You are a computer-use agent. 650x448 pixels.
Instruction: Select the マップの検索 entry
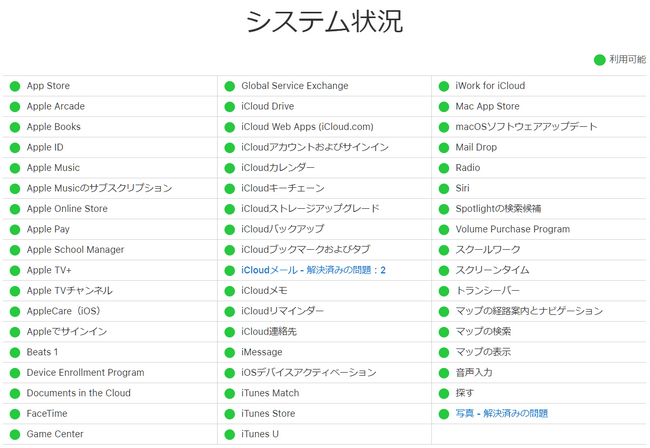(483, 332)
